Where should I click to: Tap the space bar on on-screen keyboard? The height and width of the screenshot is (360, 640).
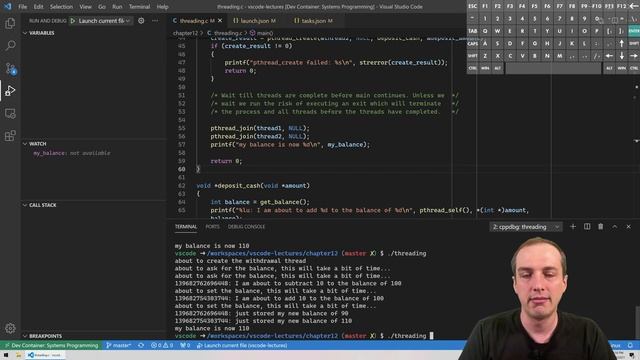(553, 68)
